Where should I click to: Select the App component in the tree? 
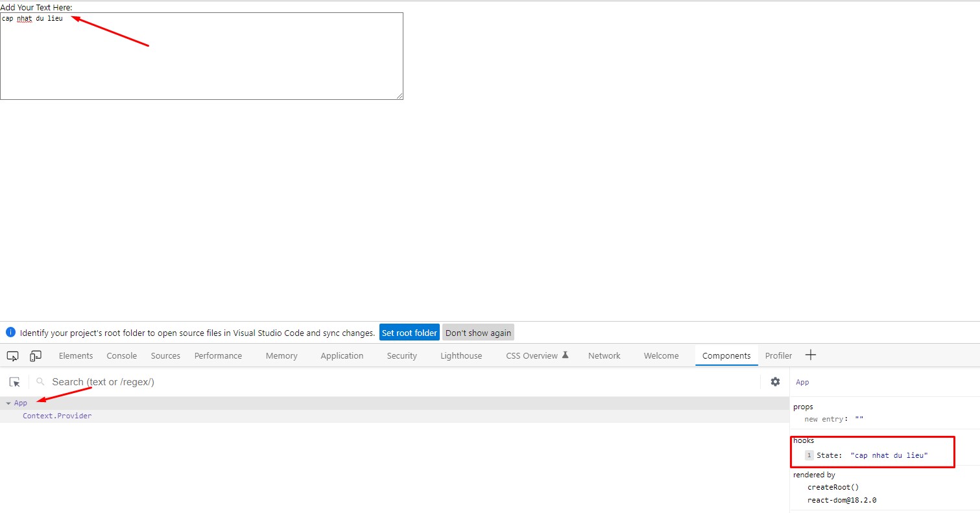[20, 402]
